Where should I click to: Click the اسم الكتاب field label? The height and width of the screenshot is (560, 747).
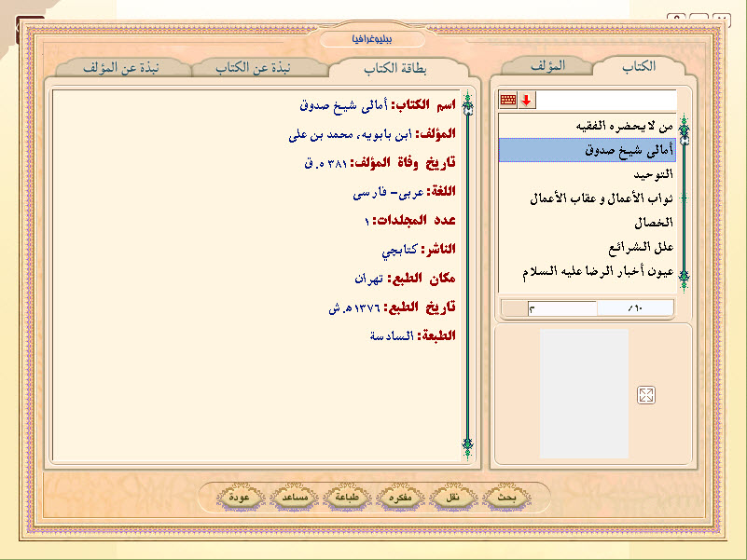423,105
